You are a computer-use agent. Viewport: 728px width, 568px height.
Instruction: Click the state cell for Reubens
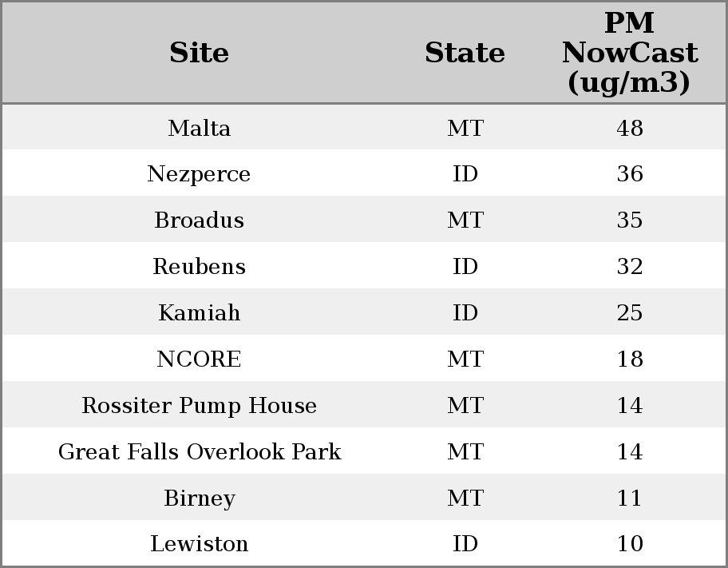tap(465, 267)
